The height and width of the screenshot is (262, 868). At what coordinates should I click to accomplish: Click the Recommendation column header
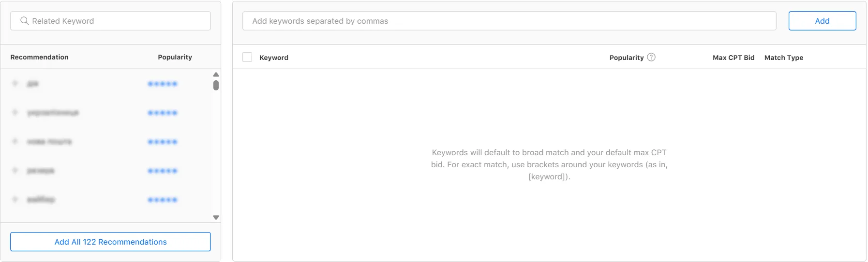click(39, 57)
